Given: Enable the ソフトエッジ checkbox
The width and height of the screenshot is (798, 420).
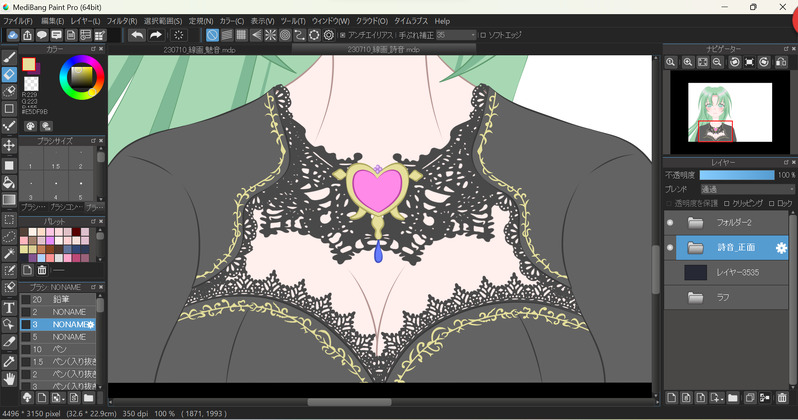Looking at the screenshot, I should (x=484, y=36).
